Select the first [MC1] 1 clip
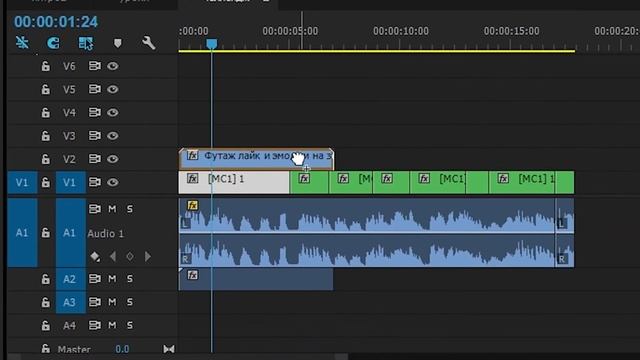The height and width of the screenshot is (360, 640). (234, 182)
